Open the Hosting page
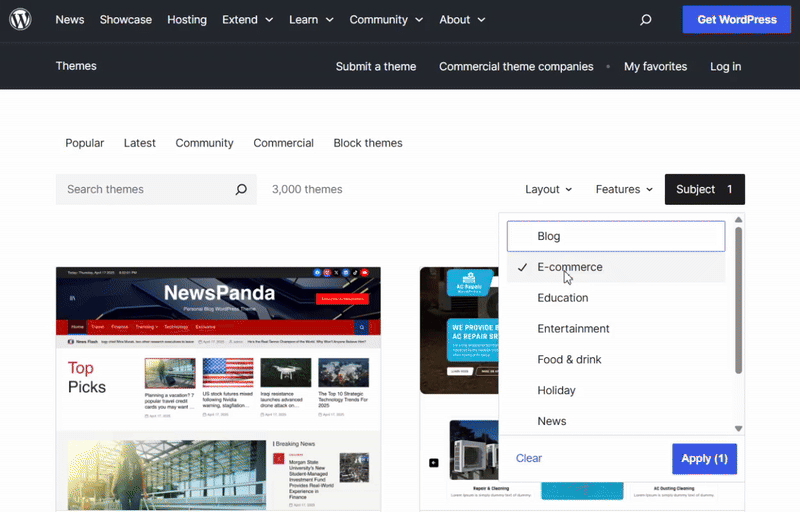The image size is (800, 512). point(187,20)
